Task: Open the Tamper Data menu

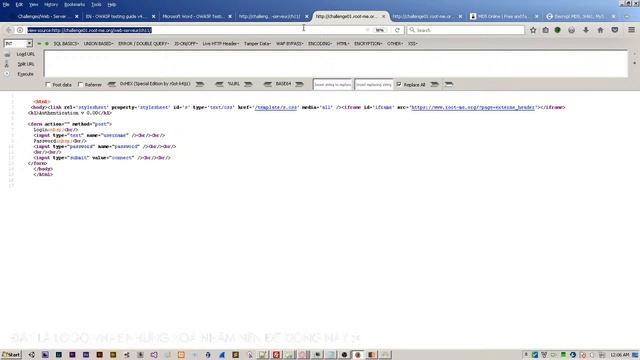Action: pos(257,43)
